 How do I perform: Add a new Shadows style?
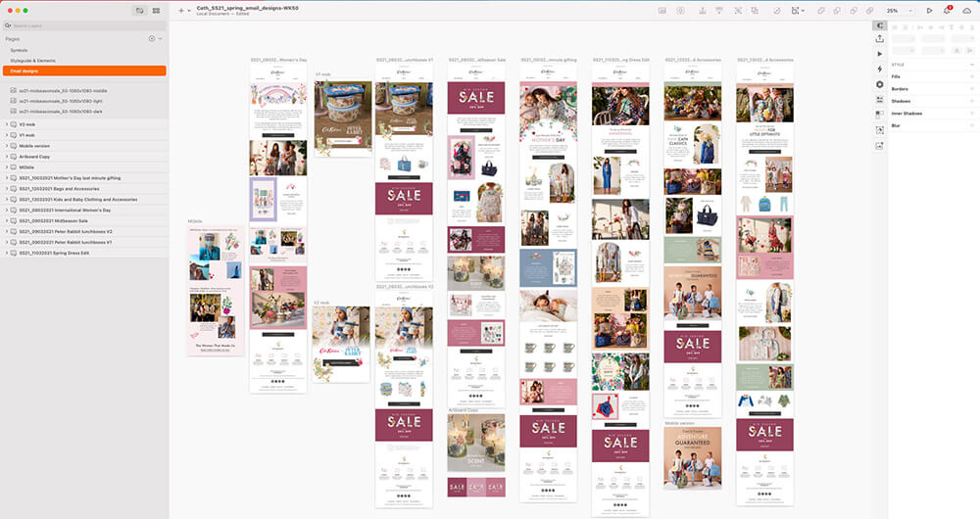pyautogui.click(x=973, y=101)
